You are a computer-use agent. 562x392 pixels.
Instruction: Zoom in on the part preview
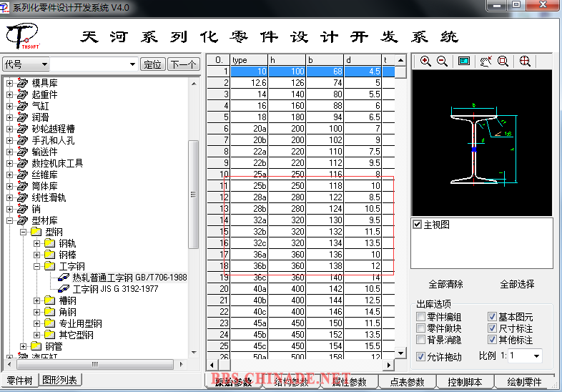(425, 62)
